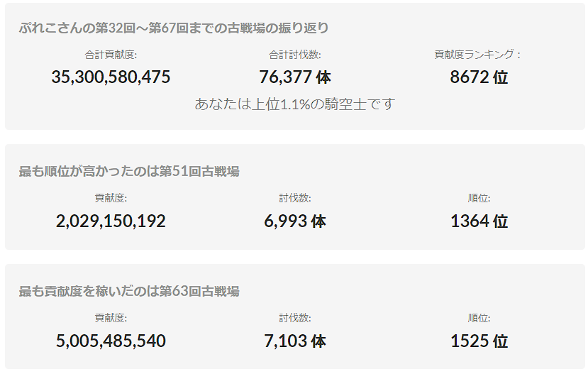Screen dimensions: 588x374
Task: Select the 貢献度 label in the 第63回 card
Action: [111, 319]
